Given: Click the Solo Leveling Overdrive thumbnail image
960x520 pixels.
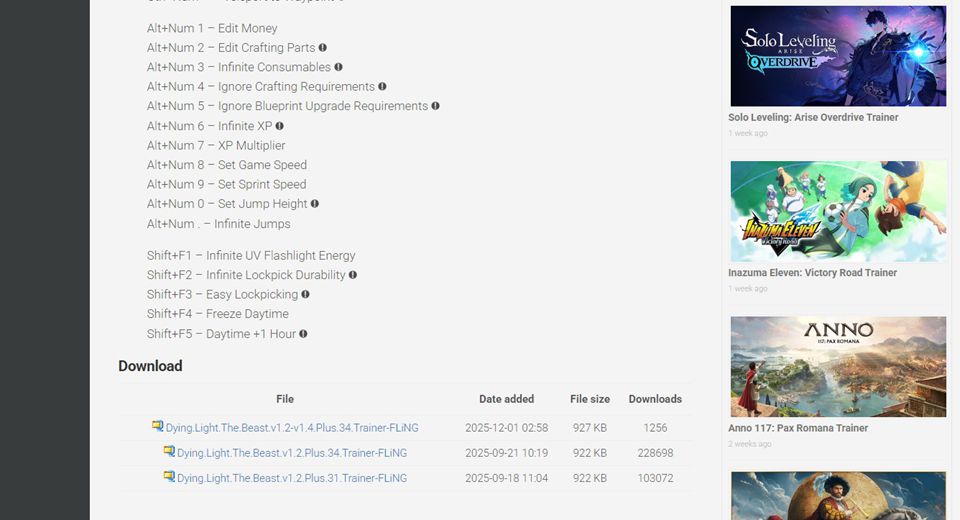Looking at the screenshot, I should tap(838, 56).
